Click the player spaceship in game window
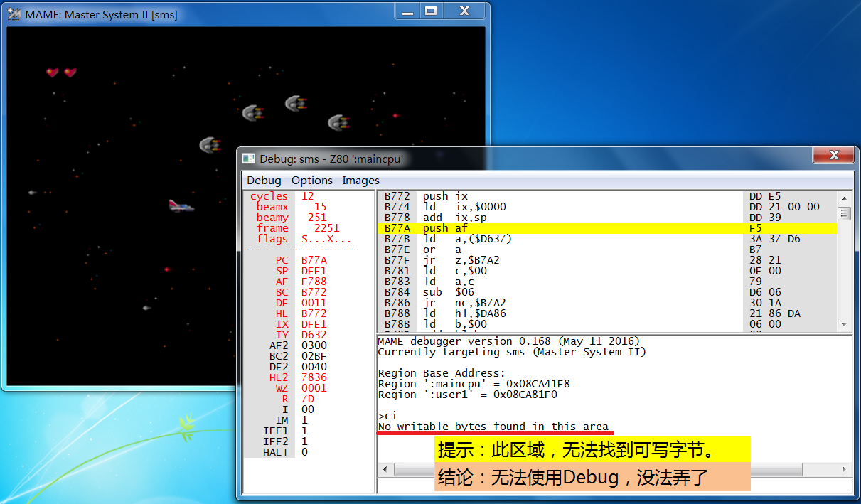Viewport: 861px width, 504px height. coord(181,206)
